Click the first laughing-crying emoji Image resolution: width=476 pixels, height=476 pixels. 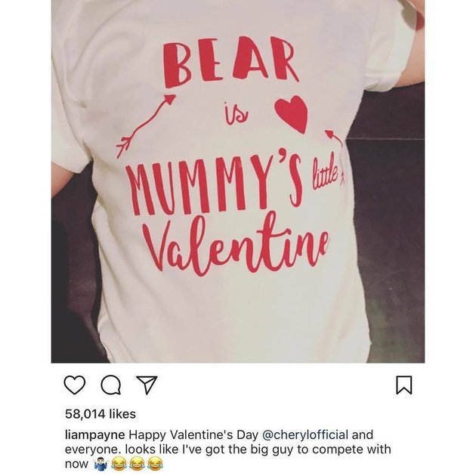[119, 464]
